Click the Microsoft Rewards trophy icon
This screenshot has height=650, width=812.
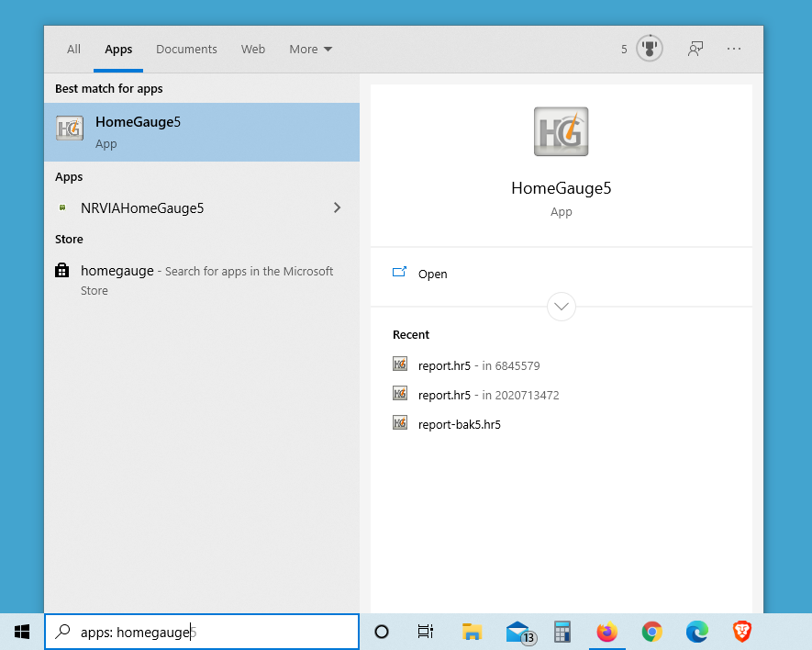tap(649, 48)
